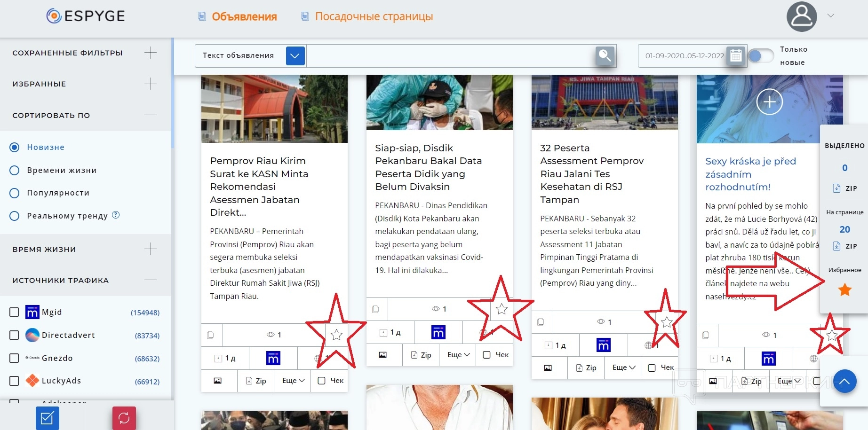Download Zip for 32 Peserta card
The width and height of the screenshot is (868, 430).
coord(586,367)
